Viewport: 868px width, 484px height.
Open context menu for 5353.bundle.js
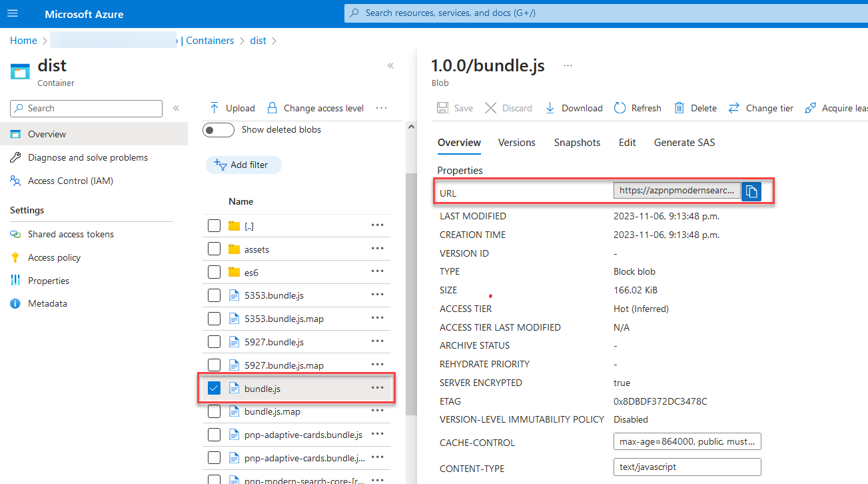[378, 295]
